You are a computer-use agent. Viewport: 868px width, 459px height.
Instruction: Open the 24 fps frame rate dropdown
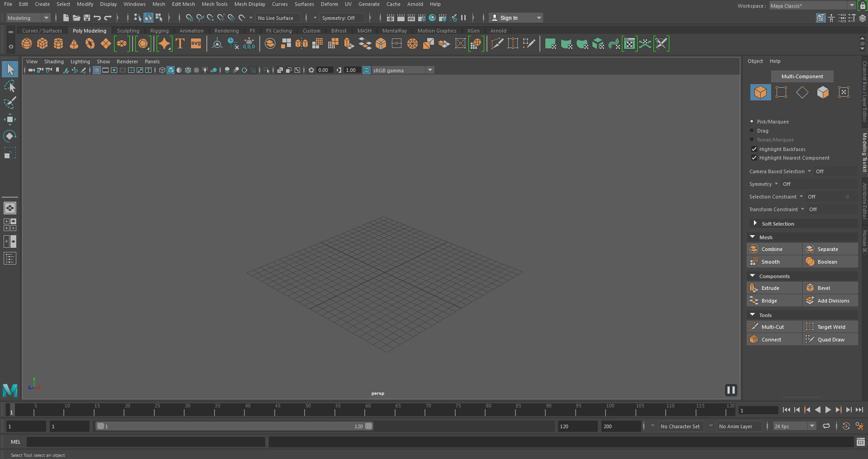click(794, 426)
